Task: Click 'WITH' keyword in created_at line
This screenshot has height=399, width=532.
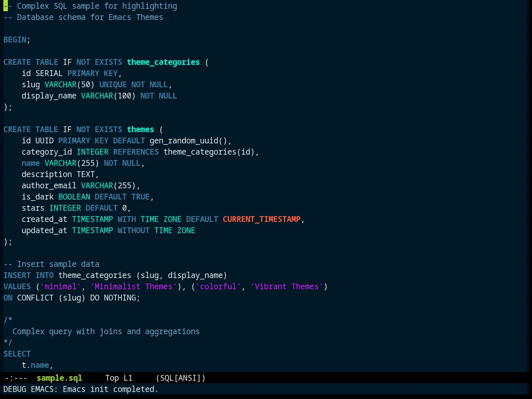Action: point(127,219)
